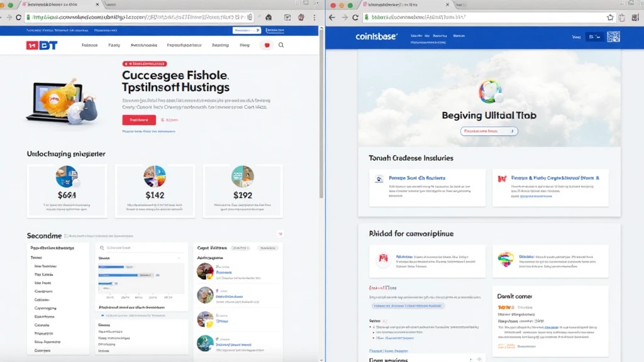
Task: Click the coinsbase logo
Action: 376,36
